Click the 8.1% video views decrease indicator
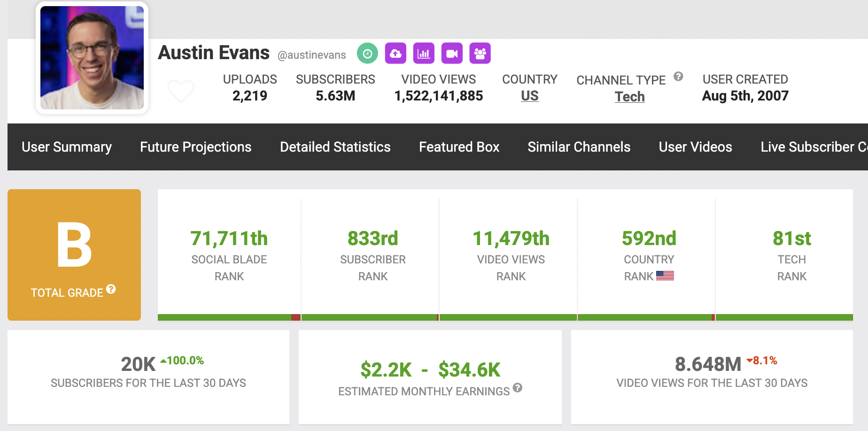Image resolution: width=868 pixels, height=431 pixels. point(762,361)
